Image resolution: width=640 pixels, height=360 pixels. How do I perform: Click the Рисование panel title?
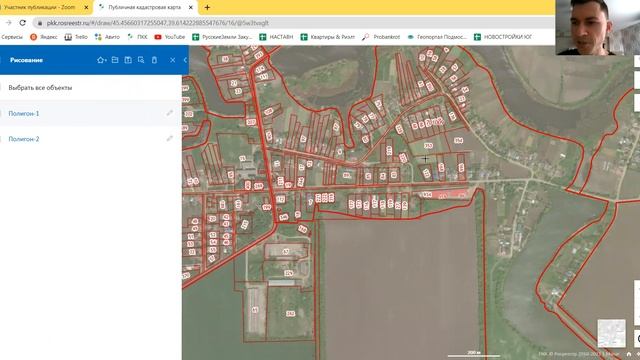pos(27,60)
